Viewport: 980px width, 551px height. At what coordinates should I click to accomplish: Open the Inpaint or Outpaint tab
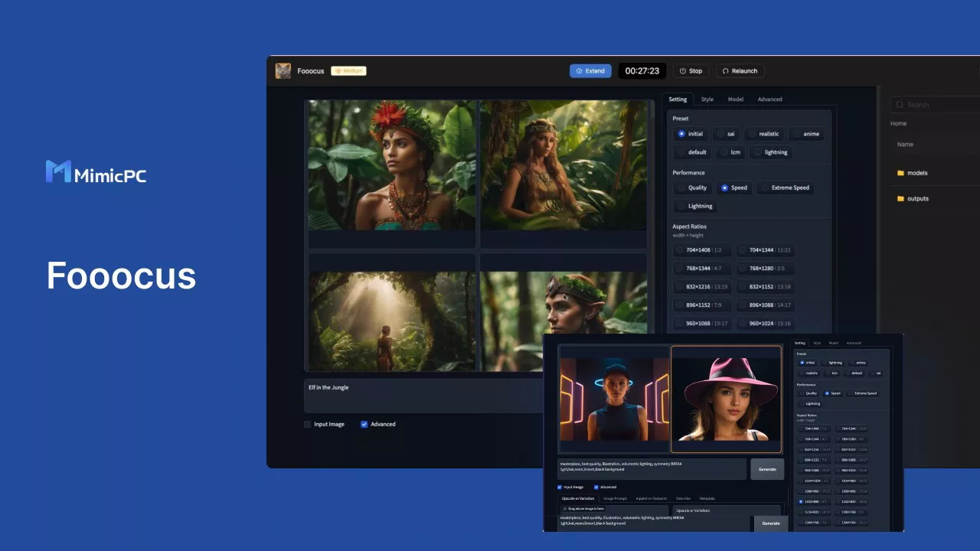[x=651, y=498]
